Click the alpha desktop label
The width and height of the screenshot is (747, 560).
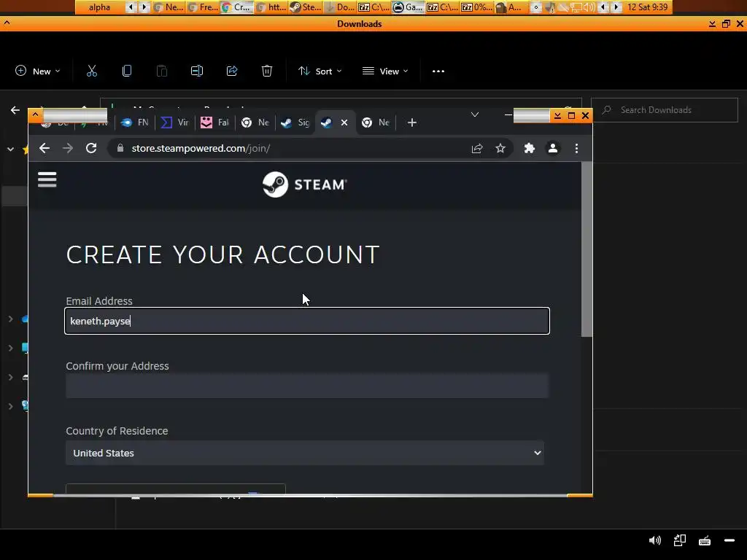[99, 7]
